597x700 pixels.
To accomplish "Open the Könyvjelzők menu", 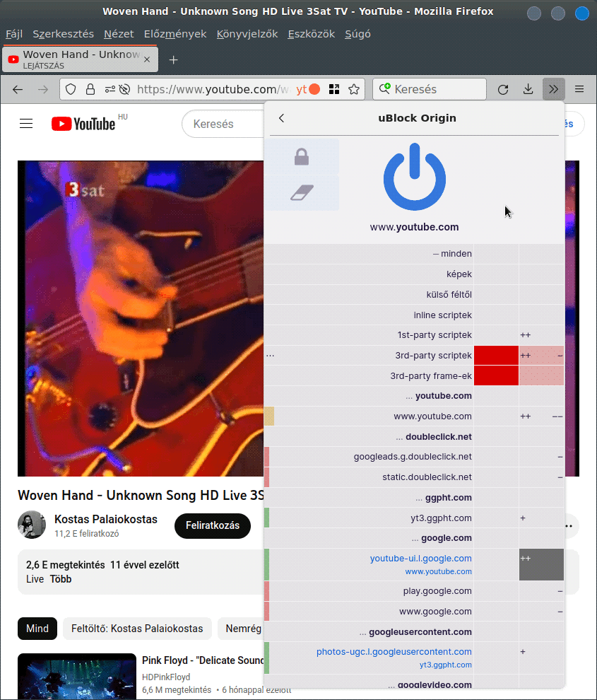I will point(247,34).
